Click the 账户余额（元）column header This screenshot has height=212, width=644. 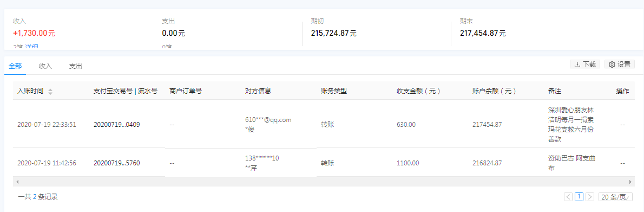(x=495, y=91)
